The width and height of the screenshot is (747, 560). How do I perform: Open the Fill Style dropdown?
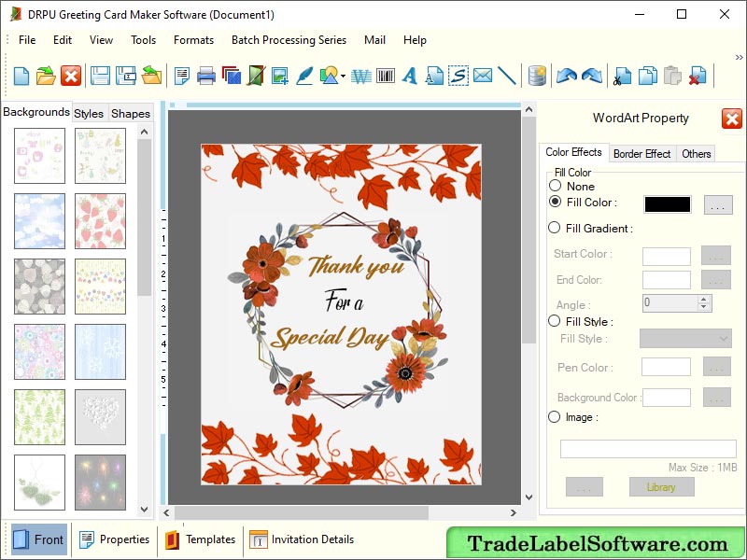pyautogui.click(x=685, y=339)
